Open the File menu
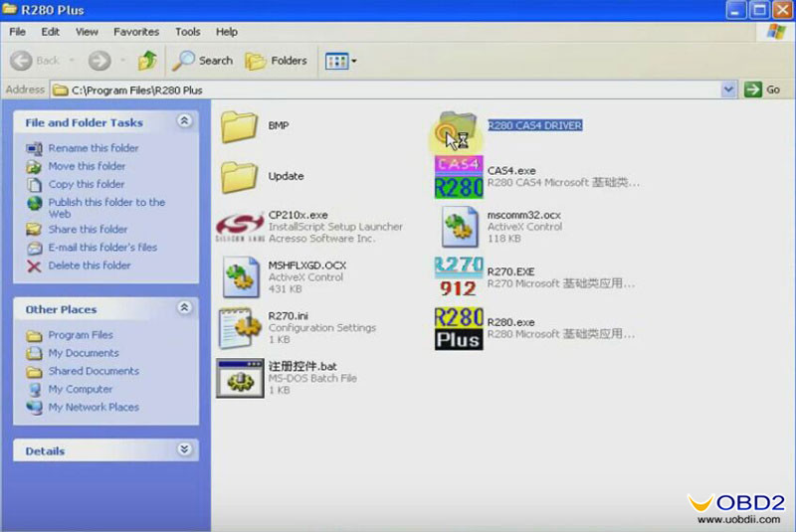This screenshot has height=532, width=796. point(17,32)
